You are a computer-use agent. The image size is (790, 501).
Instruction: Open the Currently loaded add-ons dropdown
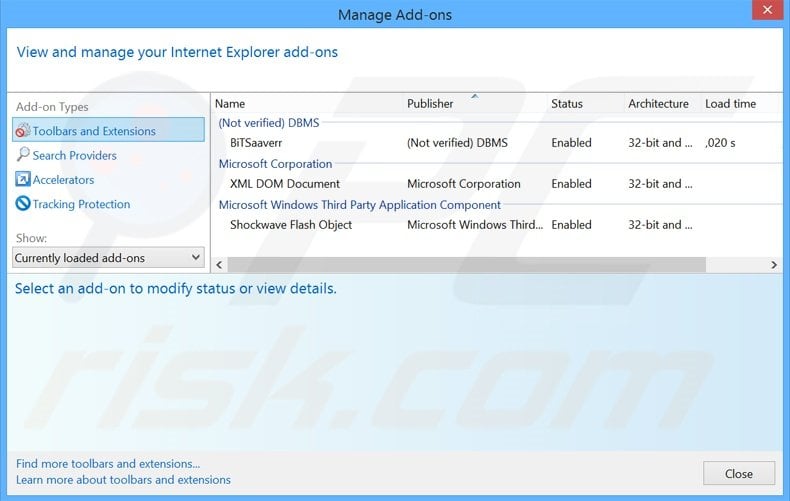[108, 258]
